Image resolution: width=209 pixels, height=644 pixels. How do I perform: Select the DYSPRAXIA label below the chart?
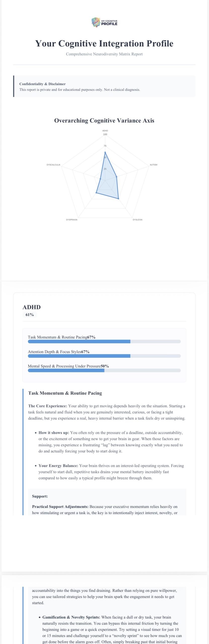[x=72, y=220]
